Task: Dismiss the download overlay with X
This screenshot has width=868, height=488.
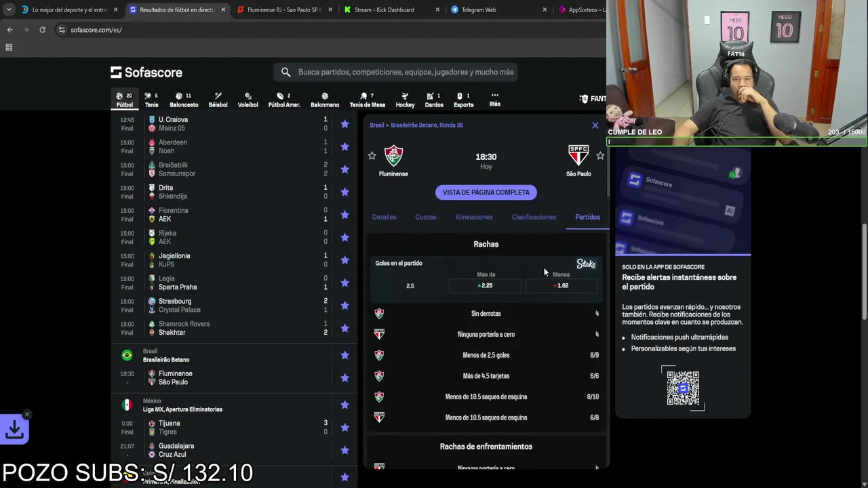Action: (27, 414)
